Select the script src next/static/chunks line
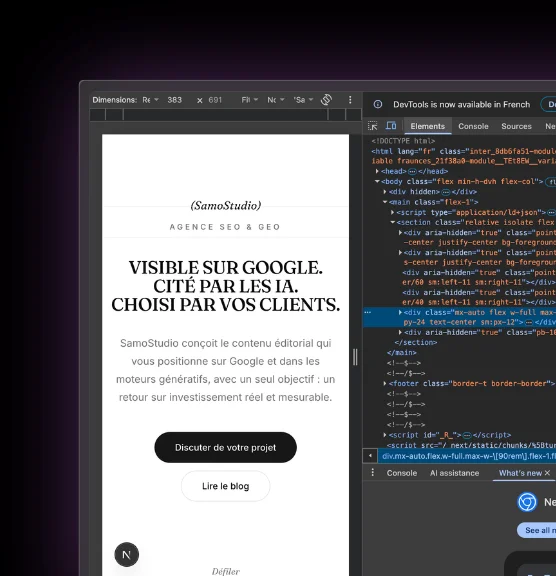This screenshot has width=556, height=576. click(x=472, y=445)
